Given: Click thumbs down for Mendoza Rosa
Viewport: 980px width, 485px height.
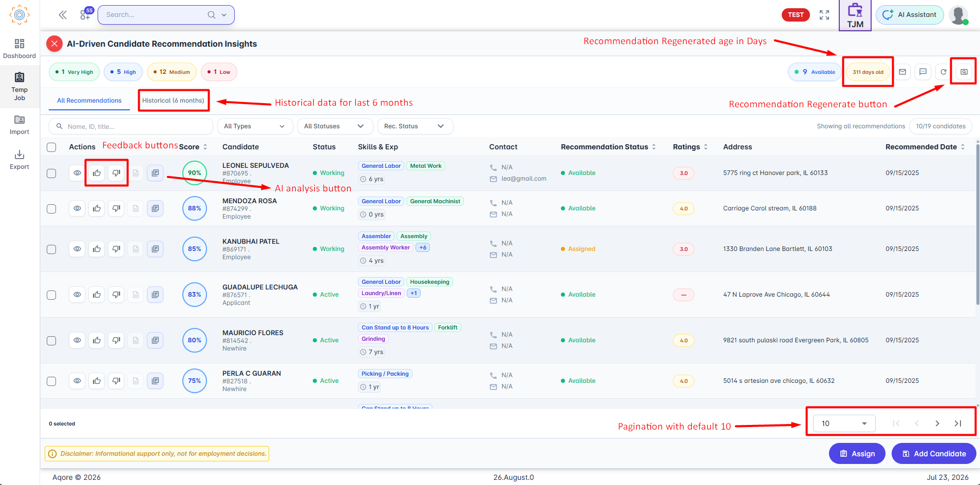Looking at the screenshot, I should (x=117, y=208).
